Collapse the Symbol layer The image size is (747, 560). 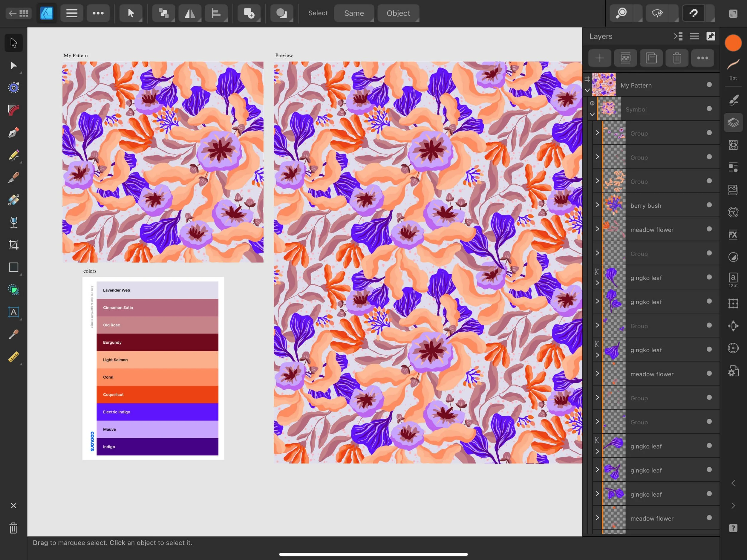point(592,114)
